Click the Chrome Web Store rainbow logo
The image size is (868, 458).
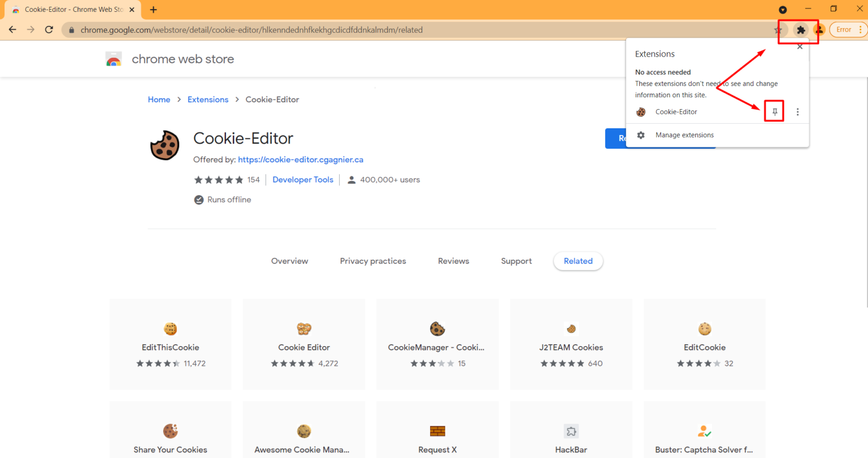pos(114,58)
